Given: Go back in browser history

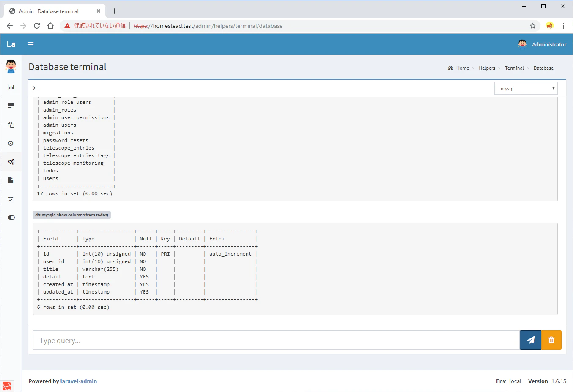Looking at the screenshot, I should point(10,26).
